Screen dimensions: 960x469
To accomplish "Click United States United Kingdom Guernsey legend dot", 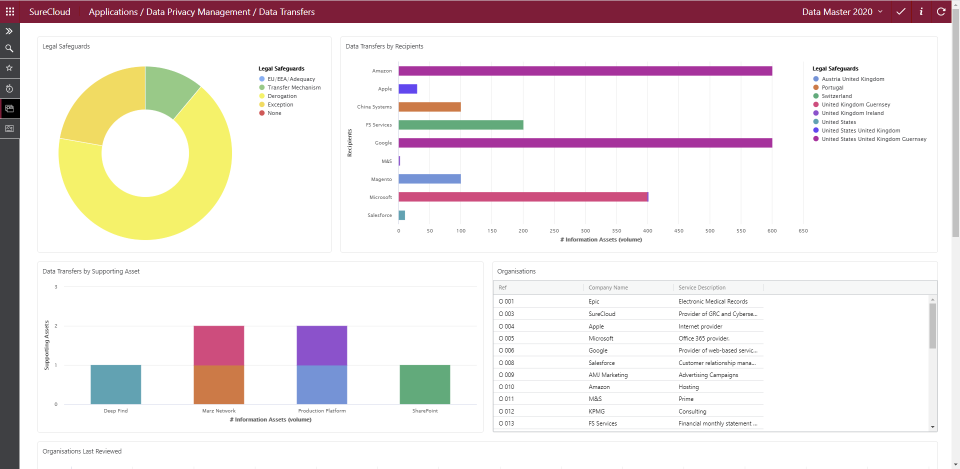I will [x=816, y=139].
